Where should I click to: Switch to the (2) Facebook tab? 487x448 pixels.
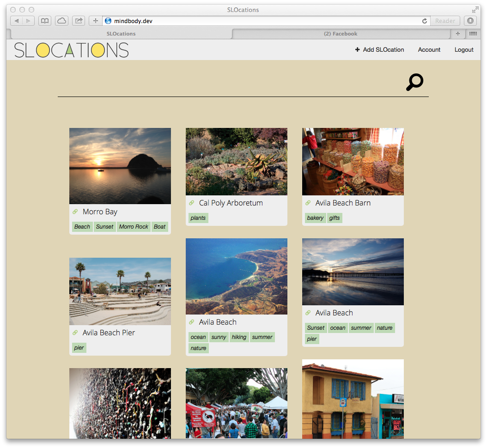pyautogui.click(x=341, y=34)
